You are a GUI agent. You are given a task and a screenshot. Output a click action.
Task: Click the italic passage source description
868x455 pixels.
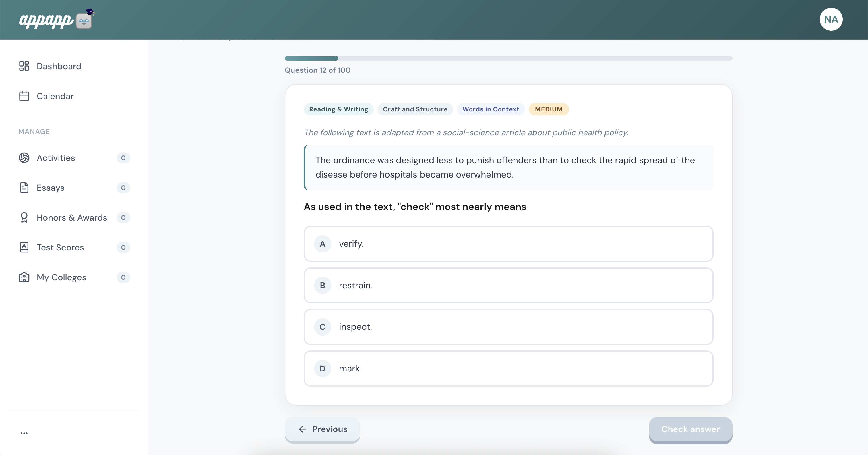click(x=466, y=132)
